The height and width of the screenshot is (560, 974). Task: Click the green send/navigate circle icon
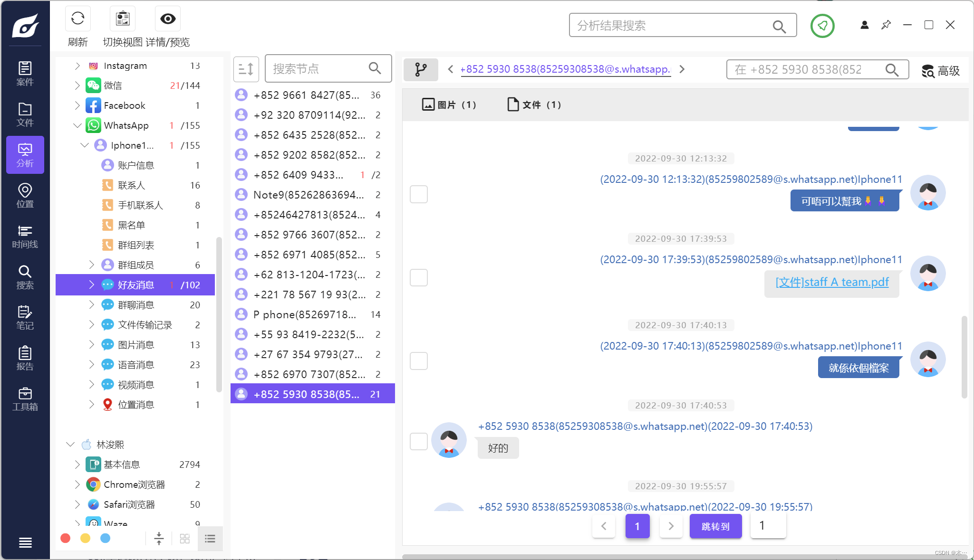click(x=822, y=26)
